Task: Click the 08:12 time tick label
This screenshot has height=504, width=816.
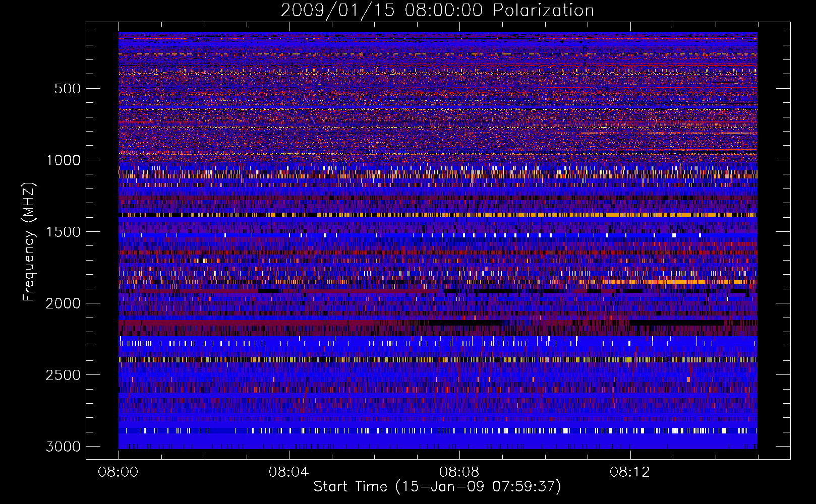Action: (x=630, y=472)
